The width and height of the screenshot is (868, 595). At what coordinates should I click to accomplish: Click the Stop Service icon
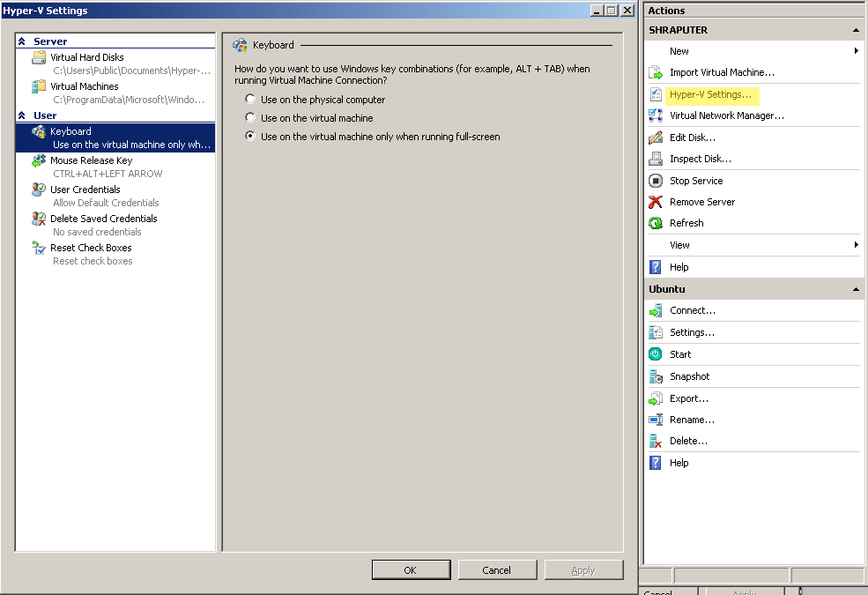[x=656, y=181]
